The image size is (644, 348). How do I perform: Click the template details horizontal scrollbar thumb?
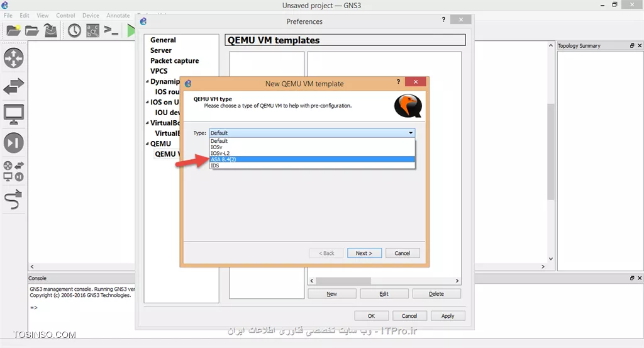[343, 281]
